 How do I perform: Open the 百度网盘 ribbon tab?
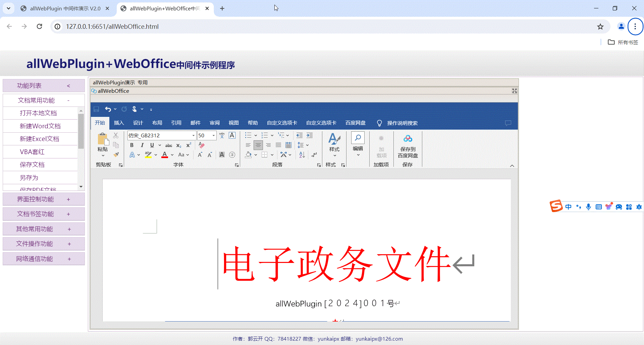pos(356,123)
